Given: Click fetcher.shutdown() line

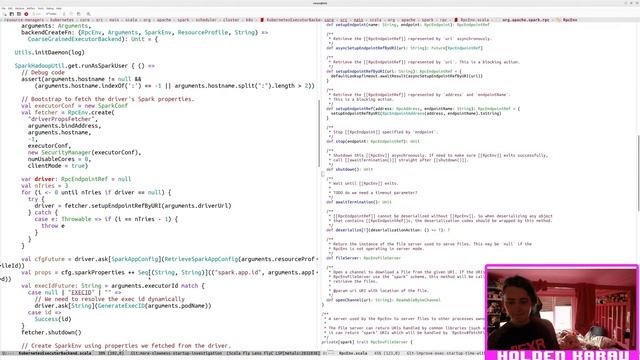Looking at the screenshot, I should (51, 332).
